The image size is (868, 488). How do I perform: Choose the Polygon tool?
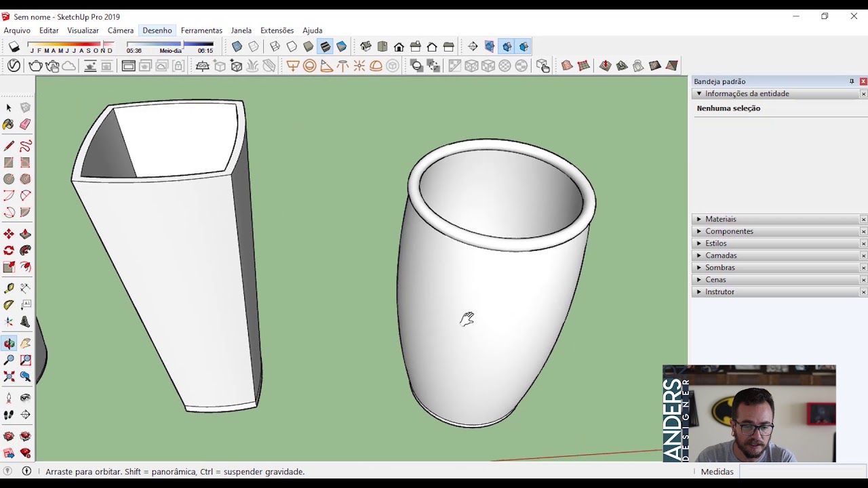25,179
